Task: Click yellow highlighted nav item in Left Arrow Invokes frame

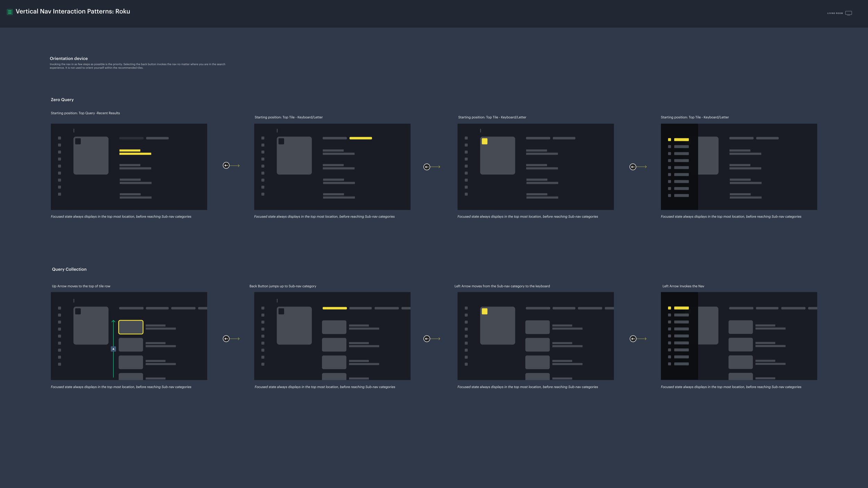Action: point(681,308)
